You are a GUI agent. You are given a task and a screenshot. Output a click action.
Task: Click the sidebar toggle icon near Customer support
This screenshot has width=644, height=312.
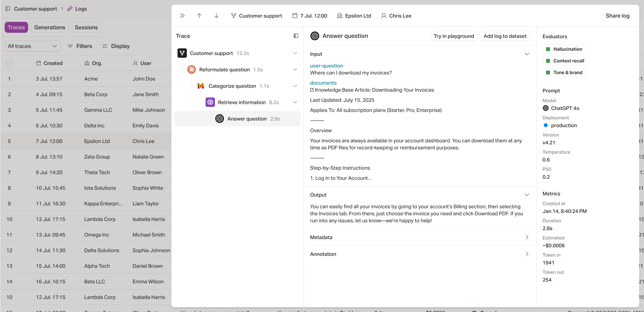(8, 9)
